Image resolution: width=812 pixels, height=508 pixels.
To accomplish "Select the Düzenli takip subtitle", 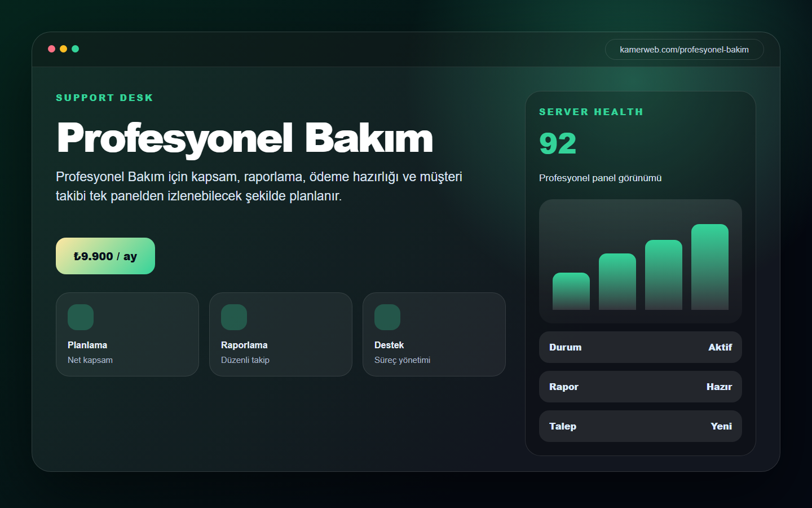I will 245,360.
